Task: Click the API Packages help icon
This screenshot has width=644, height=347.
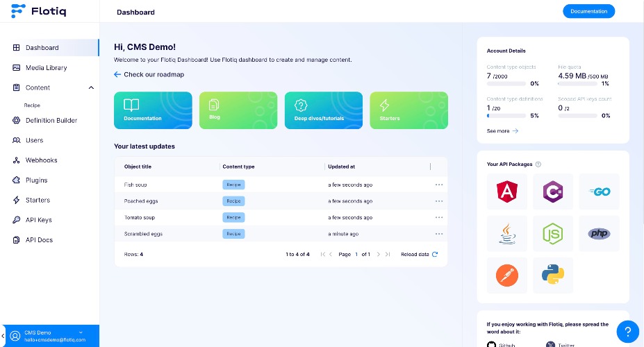Action: [x=538, y=164]
